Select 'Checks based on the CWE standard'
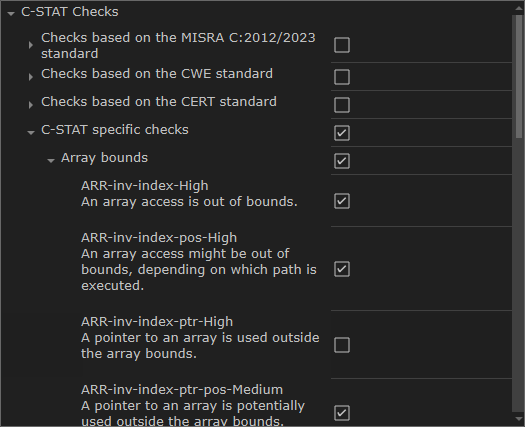The width and height of the screenshot is (525, 427). [157, 74]
